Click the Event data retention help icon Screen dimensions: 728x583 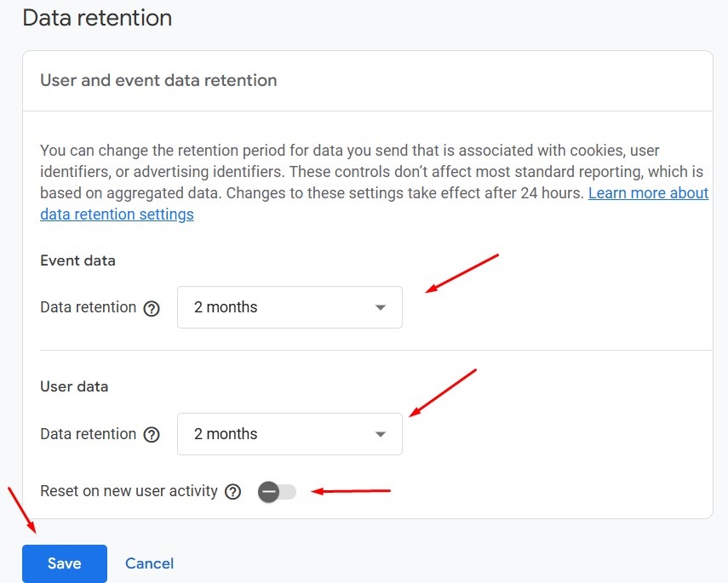tap(152, 308)
